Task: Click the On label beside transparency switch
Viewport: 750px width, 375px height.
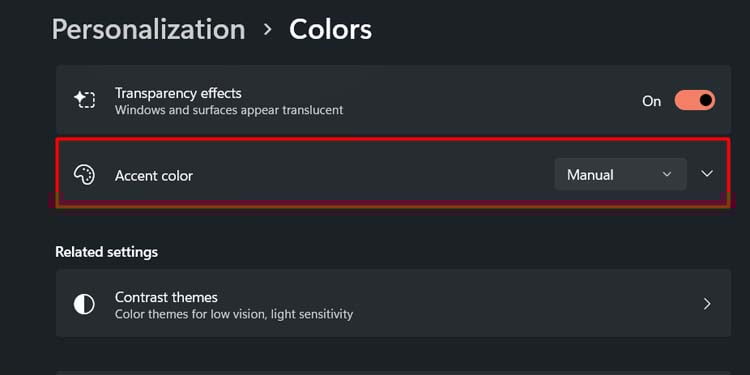Action: 651,101
